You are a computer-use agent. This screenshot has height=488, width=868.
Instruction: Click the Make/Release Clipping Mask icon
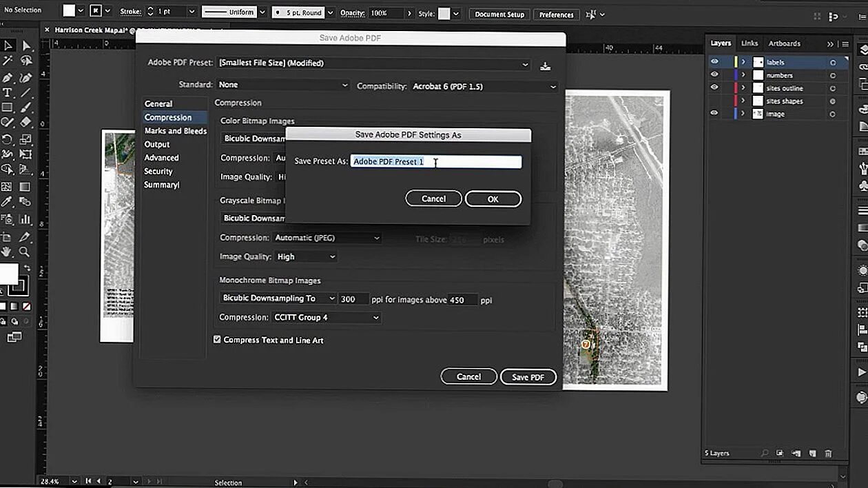click(x=780, y=454)
